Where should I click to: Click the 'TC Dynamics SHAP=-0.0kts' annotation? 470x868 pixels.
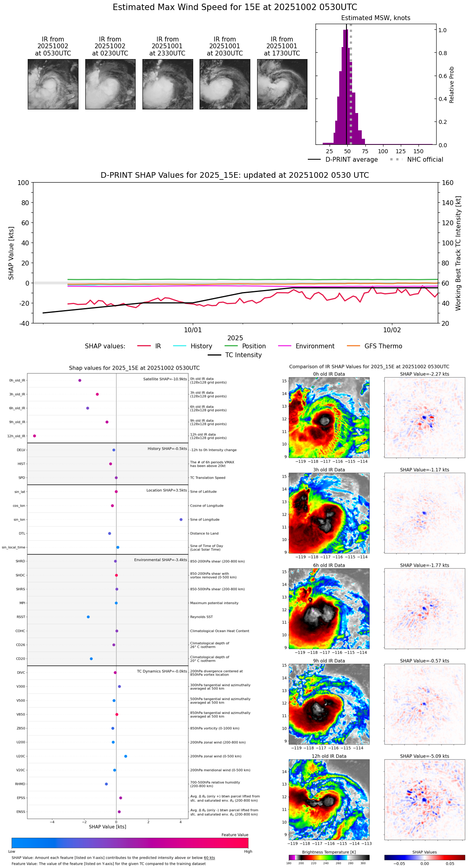(162, 671)
